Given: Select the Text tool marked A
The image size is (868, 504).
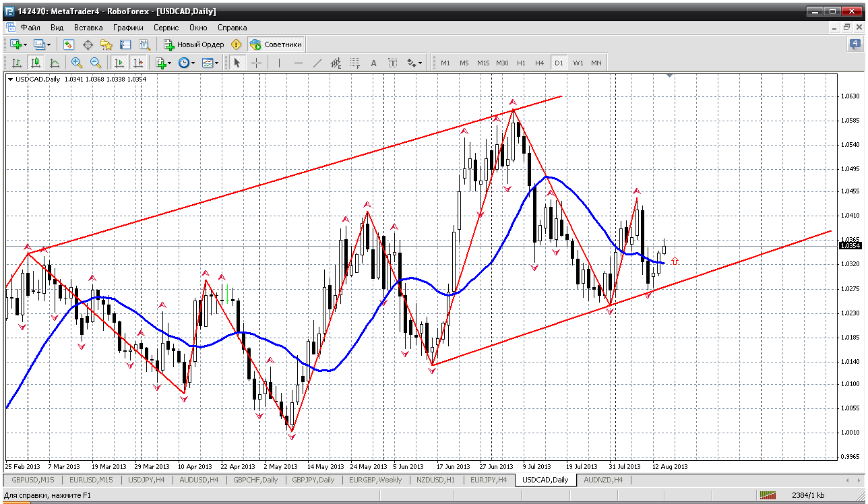Looking at the screenshot, I should (374, 63).
